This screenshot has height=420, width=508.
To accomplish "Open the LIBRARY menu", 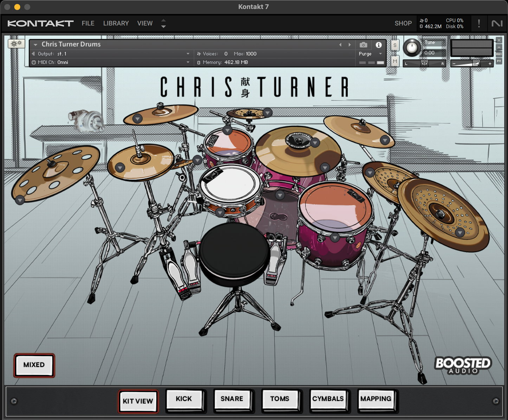I will click(116, 24).
